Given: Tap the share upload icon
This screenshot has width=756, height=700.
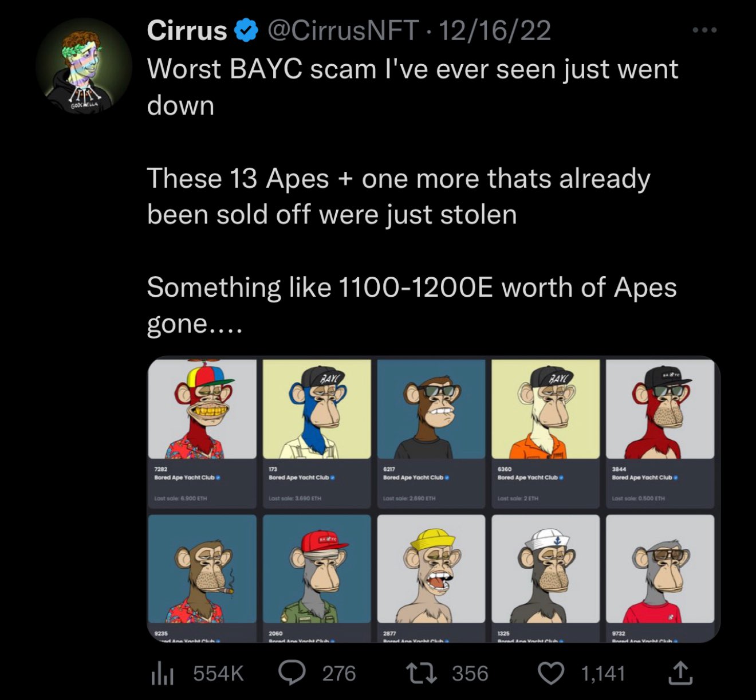Looking at the screenshot, I should [680, 674].
